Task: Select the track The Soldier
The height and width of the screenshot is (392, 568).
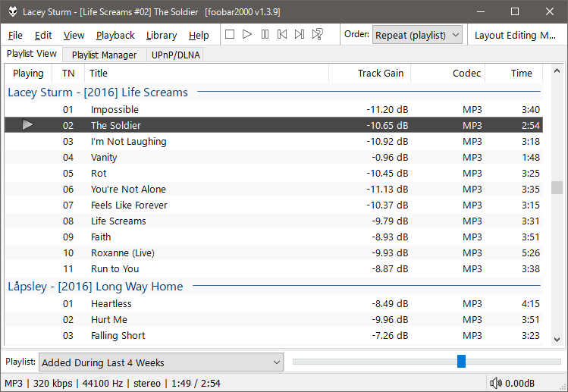Action: click(x=274, y=125)
